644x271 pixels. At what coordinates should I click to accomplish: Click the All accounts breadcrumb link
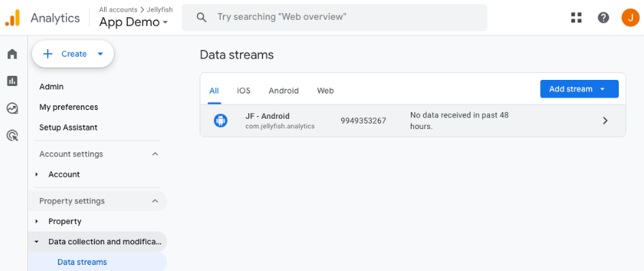click(x=118, y=10)
